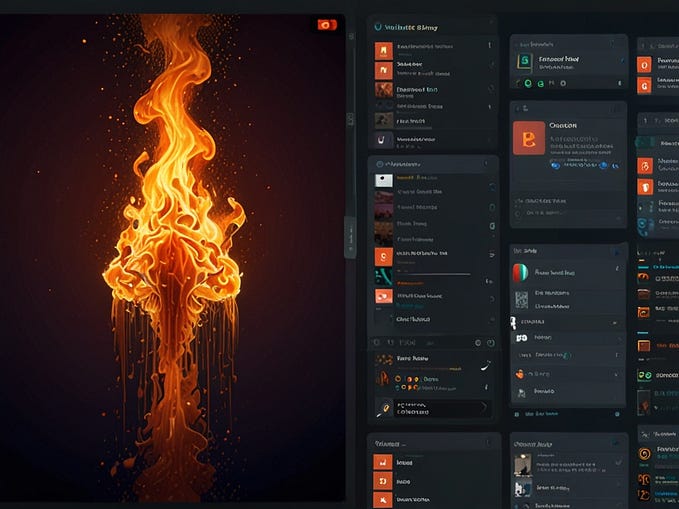Toggle the check mark beside the cat thumbnail row

pyautogui.click(x=619, y=462)
